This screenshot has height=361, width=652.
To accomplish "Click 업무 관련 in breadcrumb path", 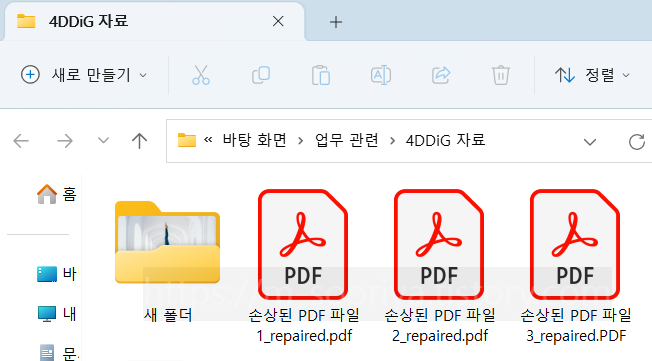I will [346, 141].
